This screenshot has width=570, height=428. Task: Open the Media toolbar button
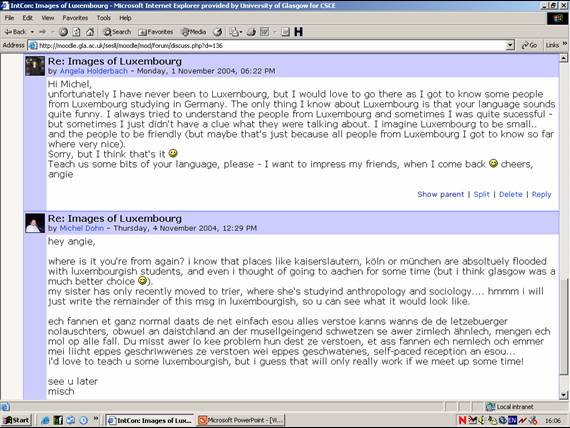pyautogui.click(x=194, y=32)
